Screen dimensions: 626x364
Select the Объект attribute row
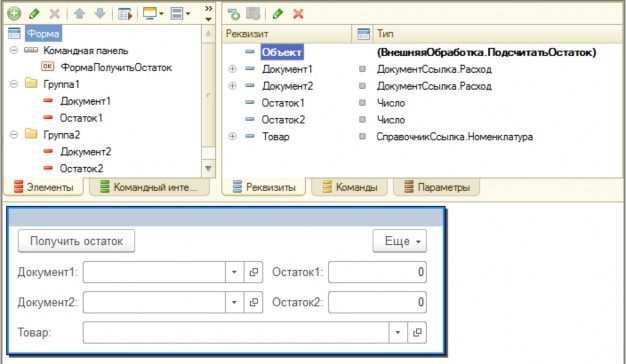coord(282,52)
